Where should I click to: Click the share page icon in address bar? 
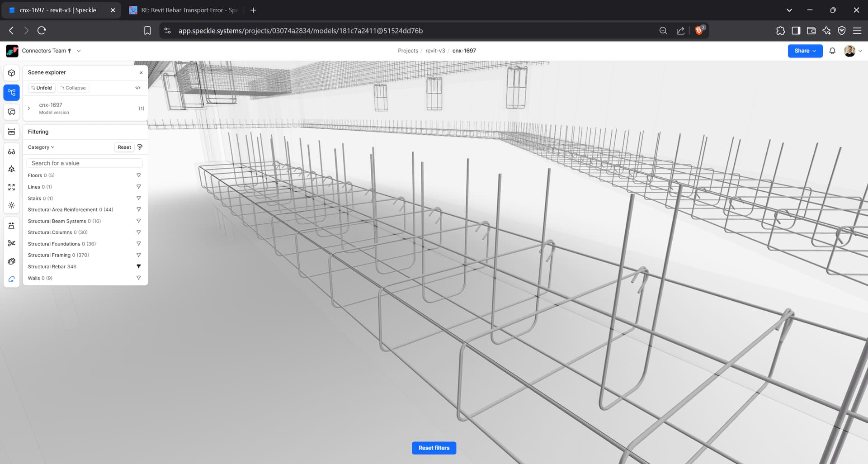pyautogui.click(x=680, y=31)
